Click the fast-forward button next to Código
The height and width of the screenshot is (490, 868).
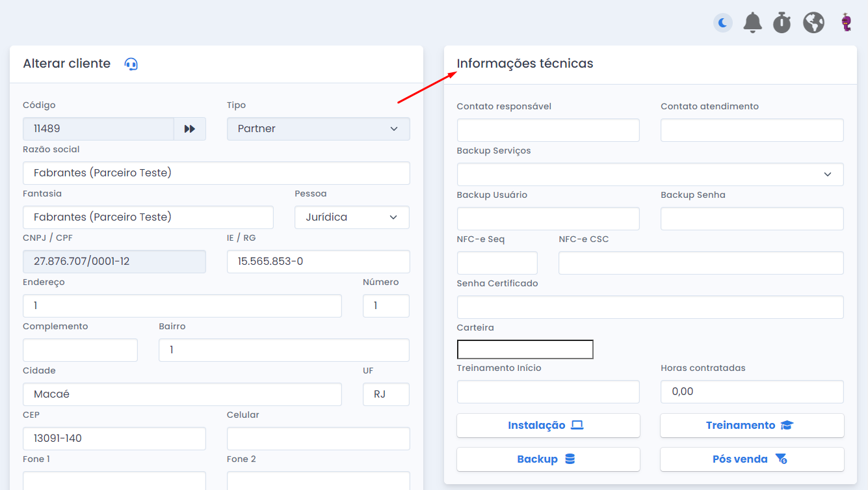[x=190, y=129]
